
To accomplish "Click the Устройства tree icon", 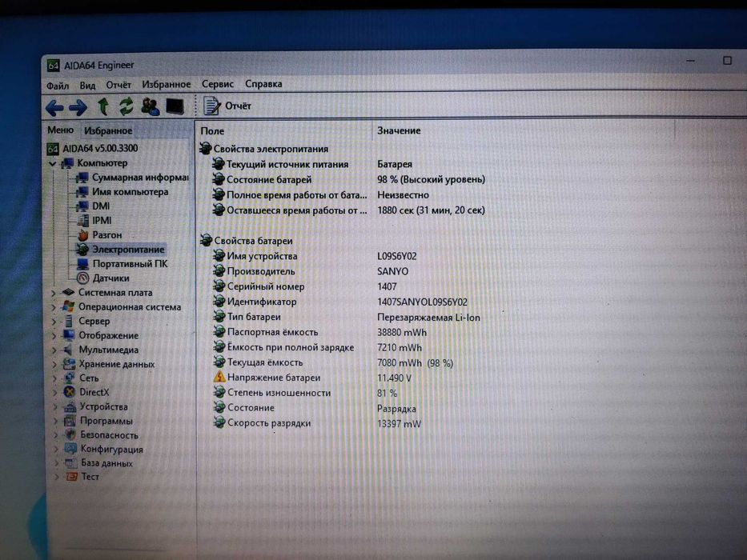I will pos(70,406).
